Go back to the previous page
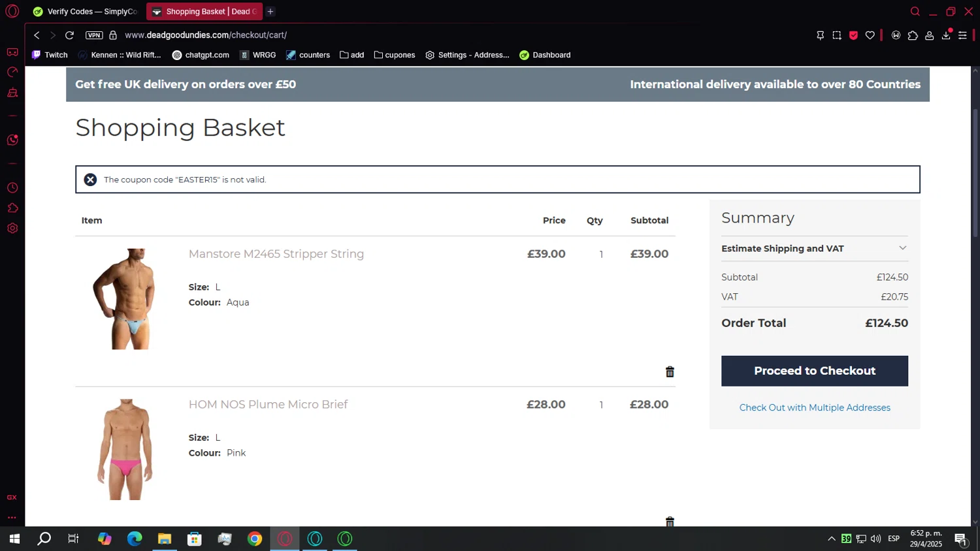 click(x=37, y=35)
